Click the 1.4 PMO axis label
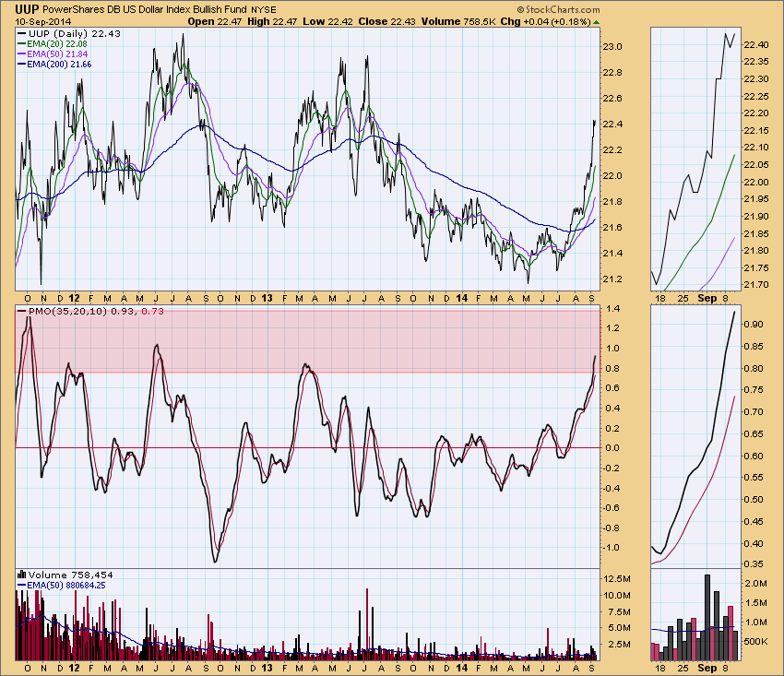The image size is (784, 676). 612,309
